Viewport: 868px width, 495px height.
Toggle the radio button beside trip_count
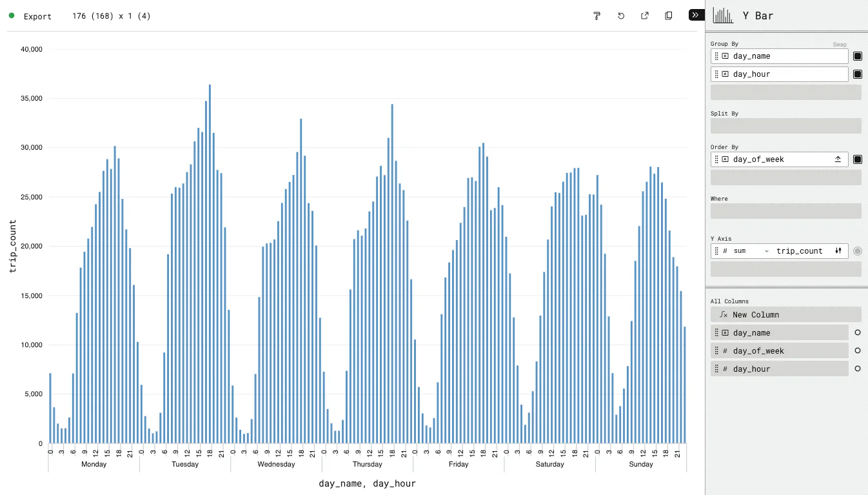(x=858, y=251)
